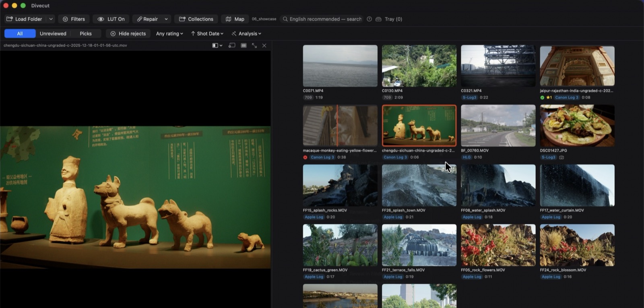This screenshot has height=308, width=644.
Task: Click the 709 badge under C0071.MP4
Action: [308, 97]
